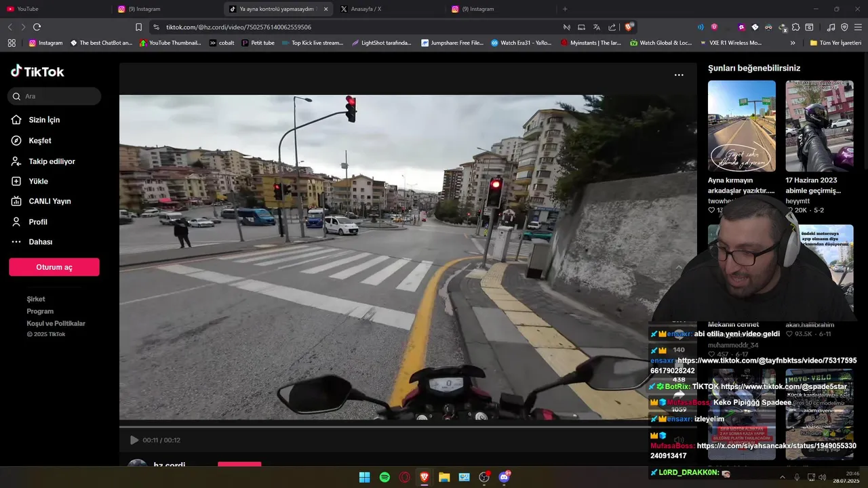
Task: Open the 'Şirket' footer link
Action: click(36, 299)
